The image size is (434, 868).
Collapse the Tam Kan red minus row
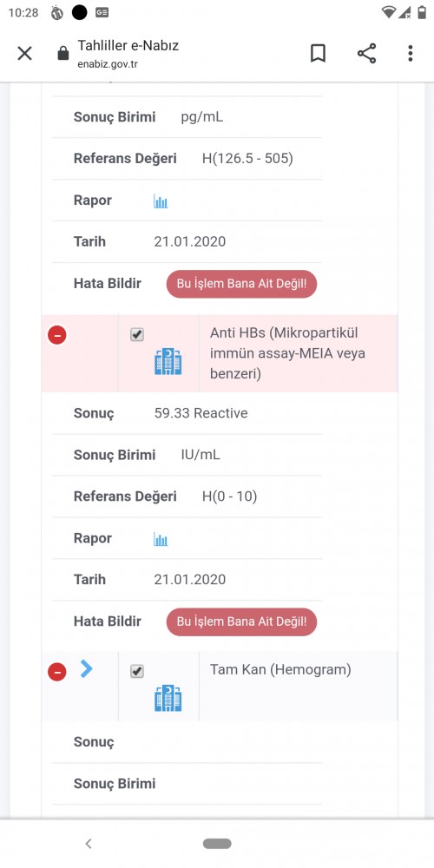click(x=57, y=672)
